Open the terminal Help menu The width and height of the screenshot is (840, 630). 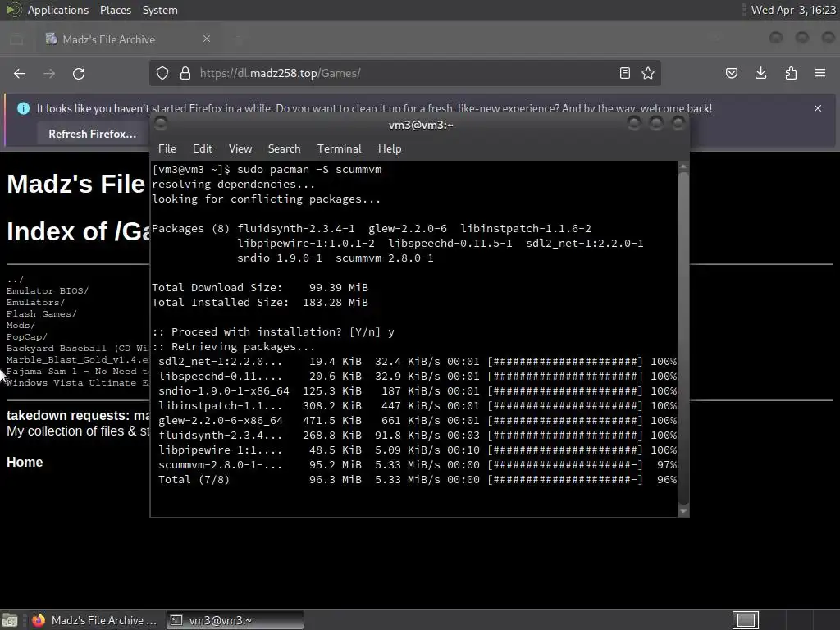390,149
